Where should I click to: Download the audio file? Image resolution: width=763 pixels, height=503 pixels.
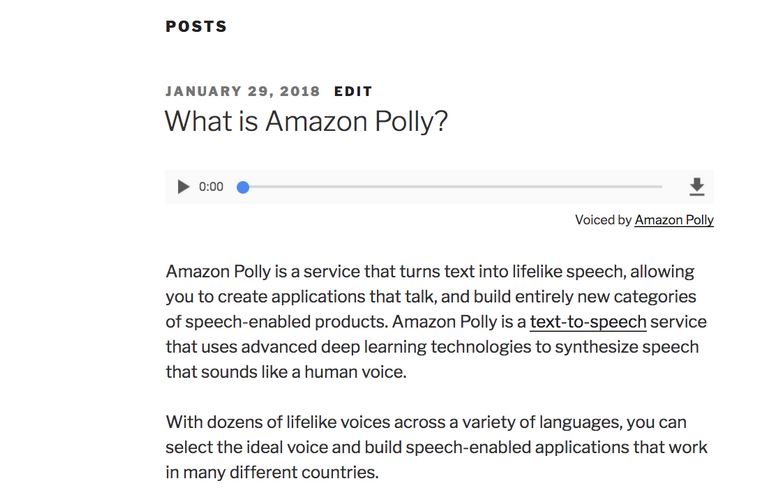click(x=697, y=187)
